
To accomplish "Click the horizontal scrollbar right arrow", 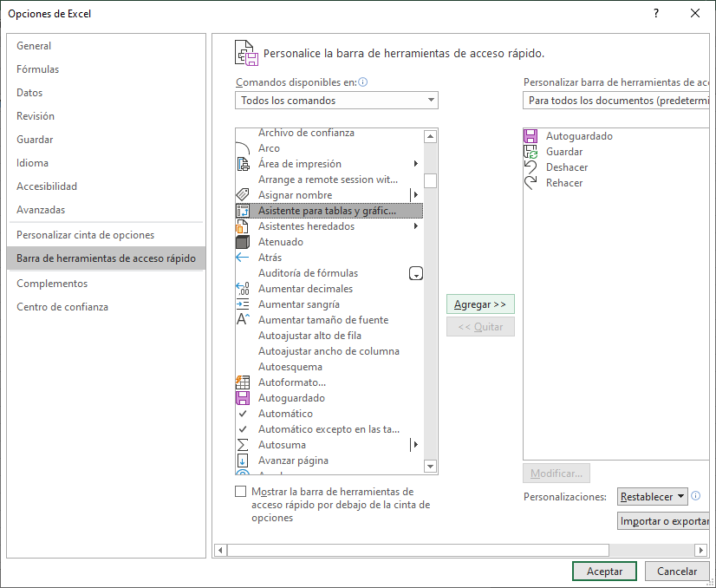I will coord(700,550).
